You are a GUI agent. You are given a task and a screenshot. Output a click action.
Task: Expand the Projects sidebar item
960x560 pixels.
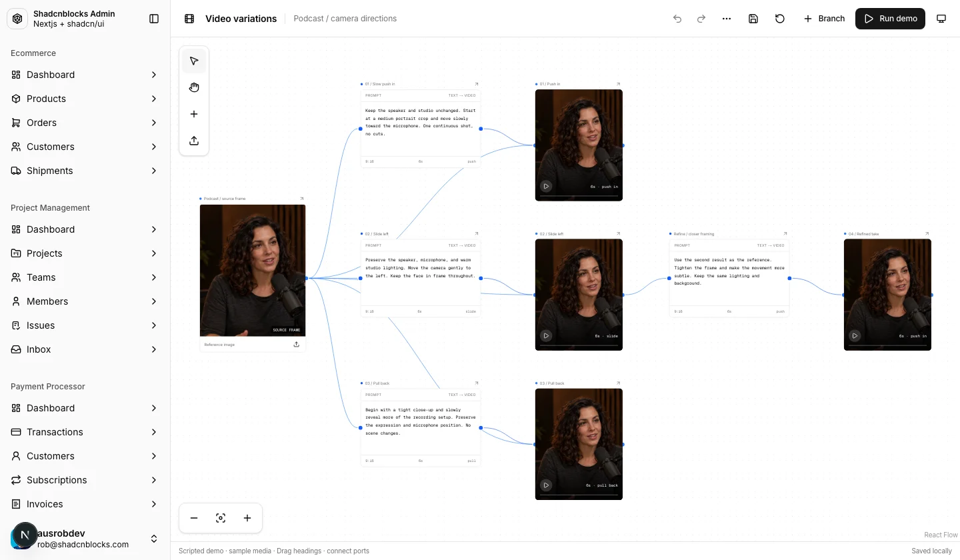pyautogui.click(x=85, y=253)
